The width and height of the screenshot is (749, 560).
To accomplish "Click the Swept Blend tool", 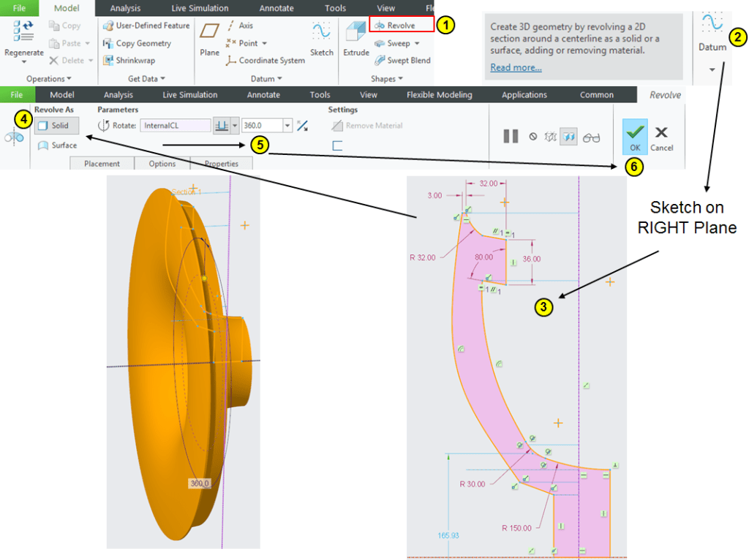I will 402,61.
